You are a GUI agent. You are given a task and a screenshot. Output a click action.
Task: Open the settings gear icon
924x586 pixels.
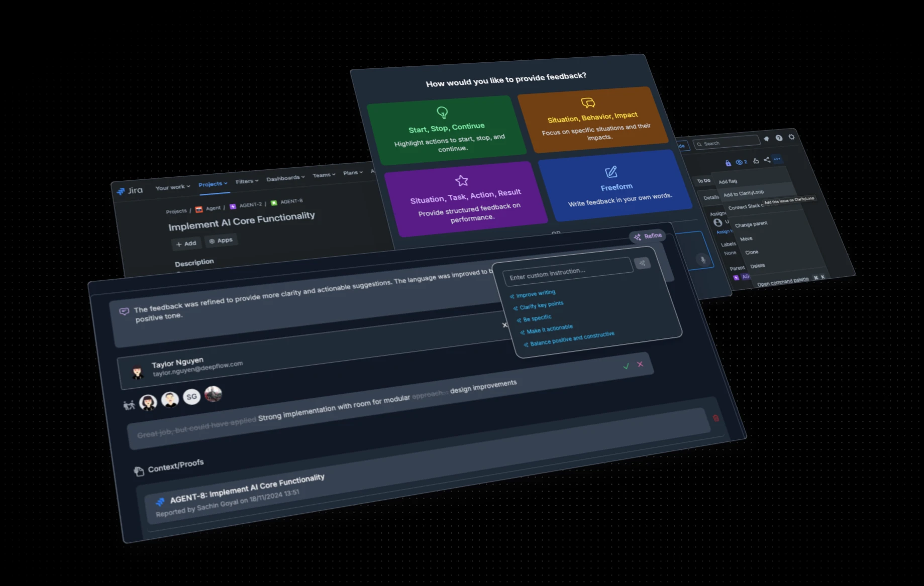(x=791, y=137)
